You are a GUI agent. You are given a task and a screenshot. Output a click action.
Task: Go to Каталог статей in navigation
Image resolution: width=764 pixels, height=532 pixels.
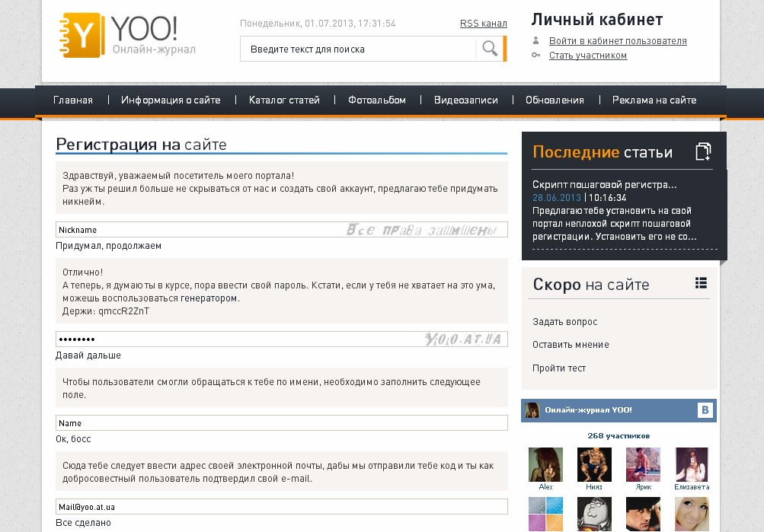(x=284, y=100)
